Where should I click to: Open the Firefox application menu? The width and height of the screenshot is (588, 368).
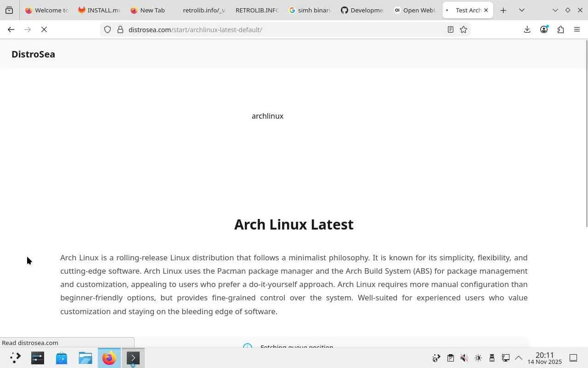[x=577, y=29]
